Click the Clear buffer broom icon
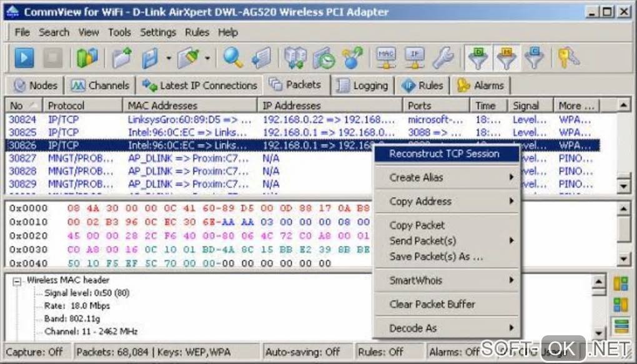Screen dimensions: 637x364 [x=189, y=57]
